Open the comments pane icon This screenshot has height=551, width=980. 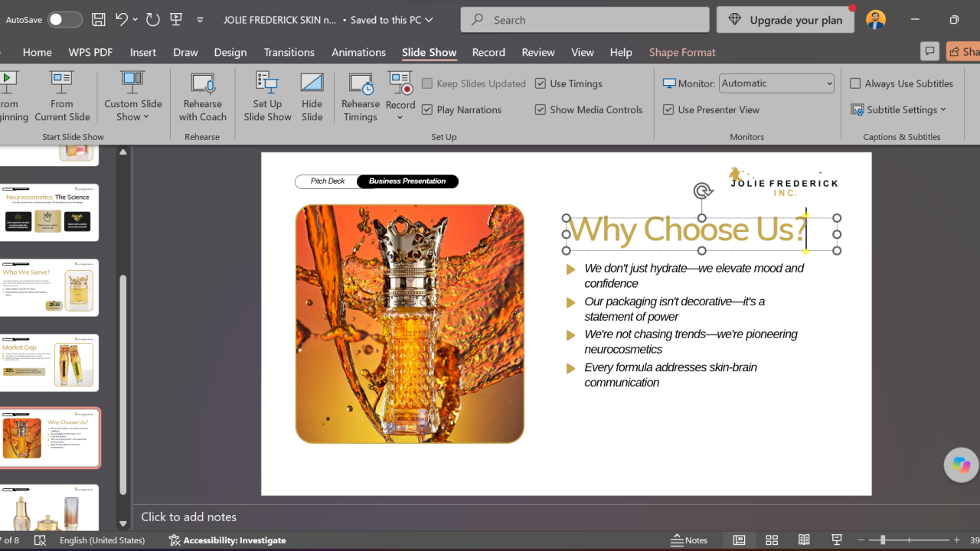[x=929, y=51]
